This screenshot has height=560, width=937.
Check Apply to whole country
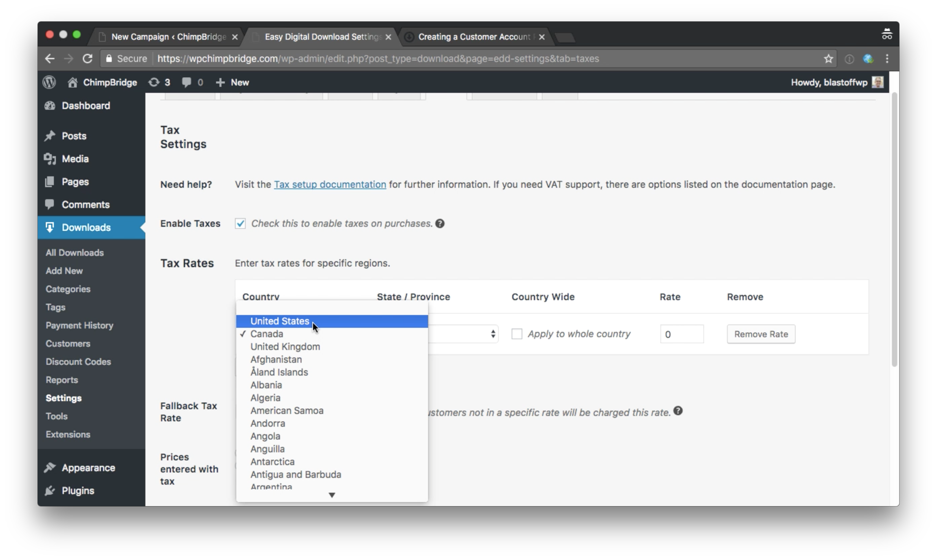(517, 334)
